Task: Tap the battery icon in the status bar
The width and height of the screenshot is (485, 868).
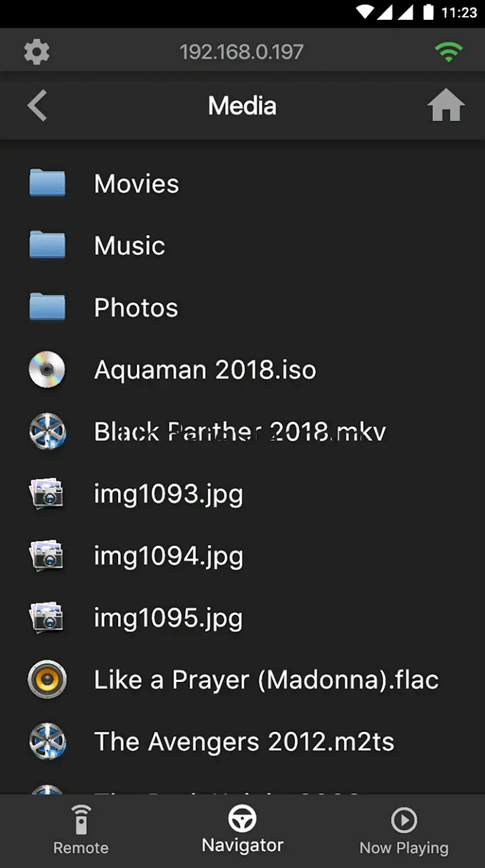Action: [428, 12]
